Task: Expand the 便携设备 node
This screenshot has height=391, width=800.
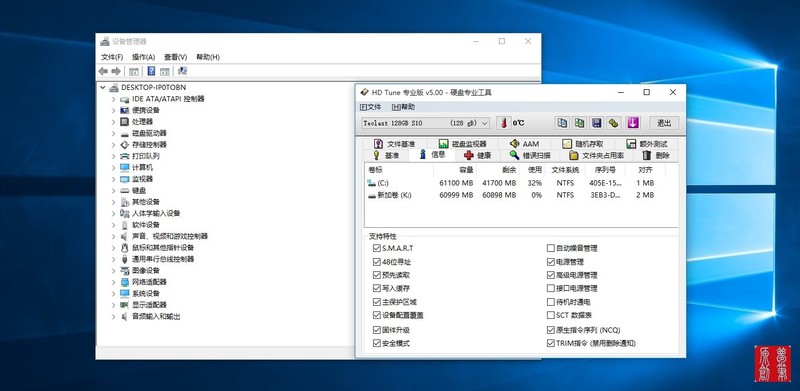Action: [113, 110]
